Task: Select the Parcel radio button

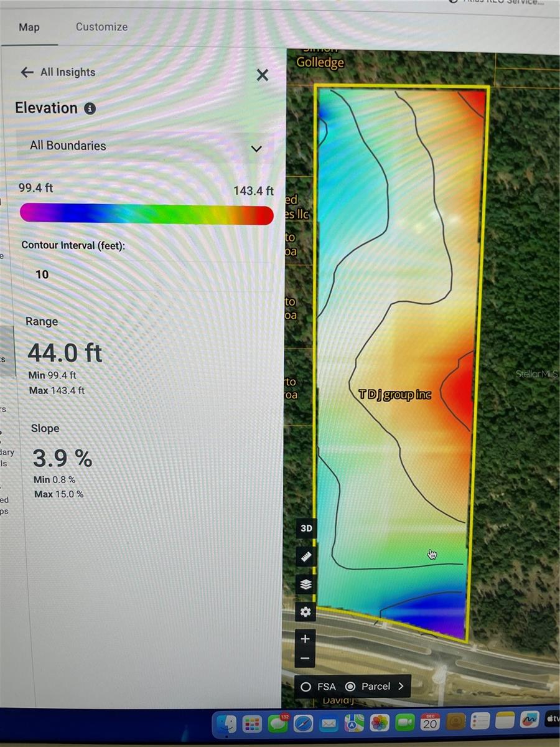Action: tap(350, 687)
